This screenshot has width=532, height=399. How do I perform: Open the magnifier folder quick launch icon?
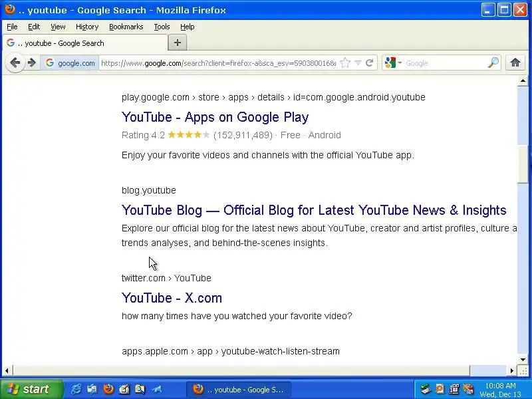tap(140, 389)
